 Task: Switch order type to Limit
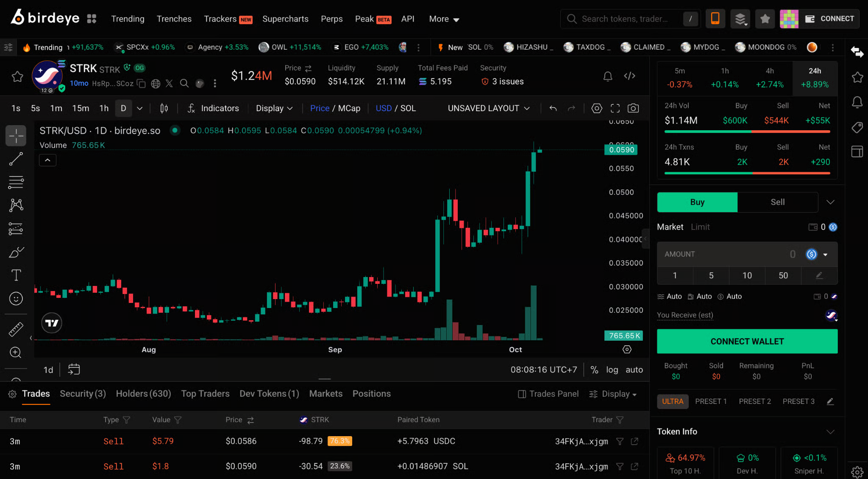[700, 227]
